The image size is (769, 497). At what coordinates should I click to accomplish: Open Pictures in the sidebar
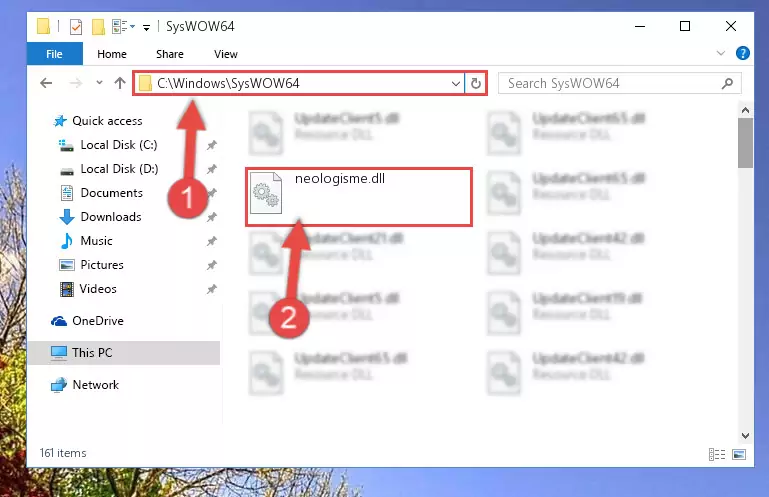(x=102, y=265)
